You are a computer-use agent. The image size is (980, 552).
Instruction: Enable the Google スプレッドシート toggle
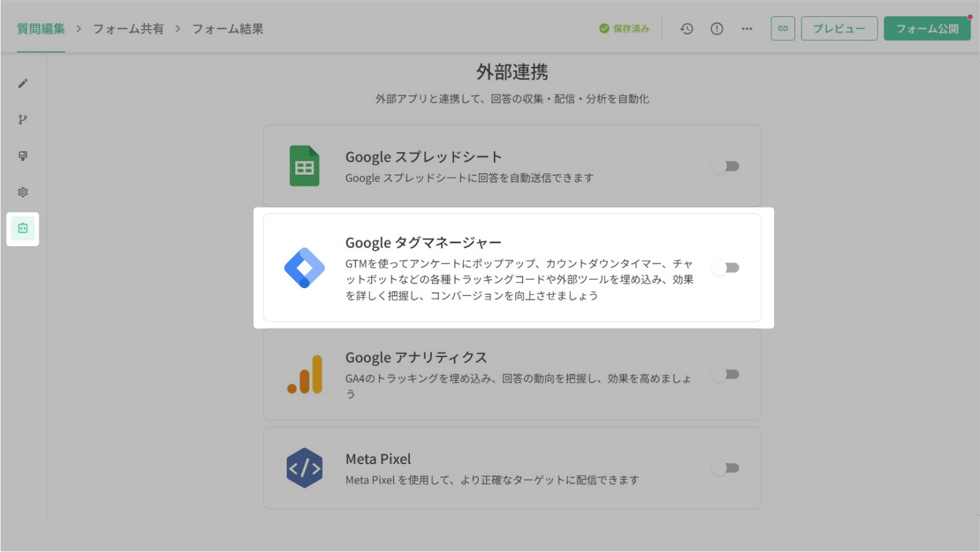pyautogui.click(x=726, y=166)
